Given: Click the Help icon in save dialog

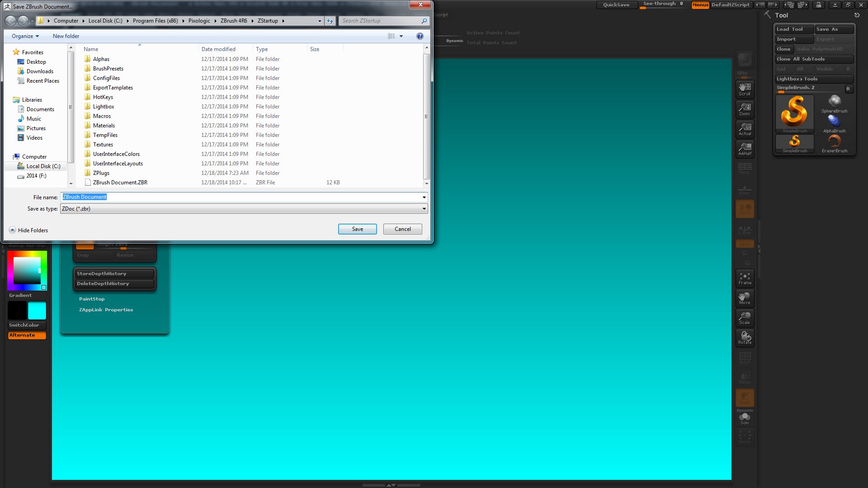Looking at the screenshot, I should pyautogui.click(x=420, y=36).
